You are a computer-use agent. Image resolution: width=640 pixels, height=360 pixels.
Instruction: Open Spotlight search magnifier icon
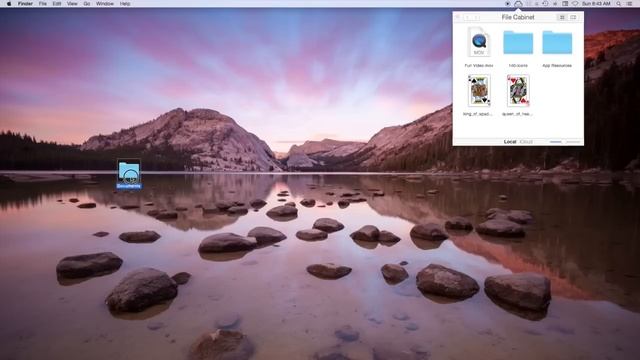[x=619, y=4]
